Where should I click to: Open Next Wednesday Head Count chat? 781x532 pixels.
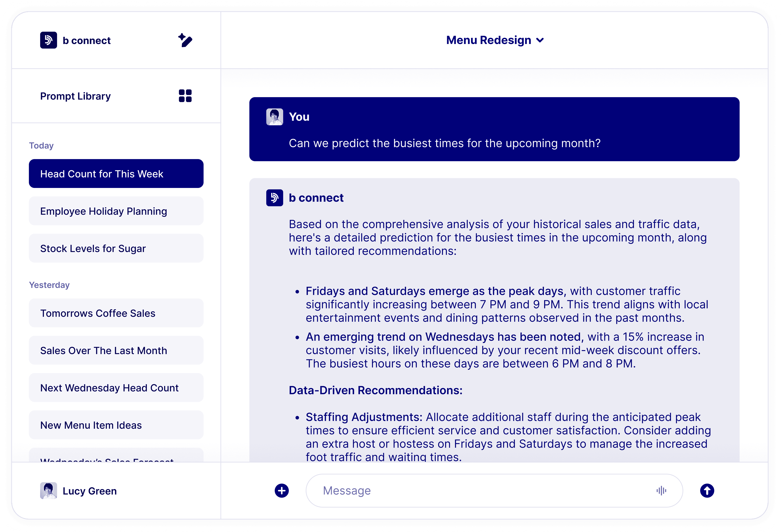(116, 388)
